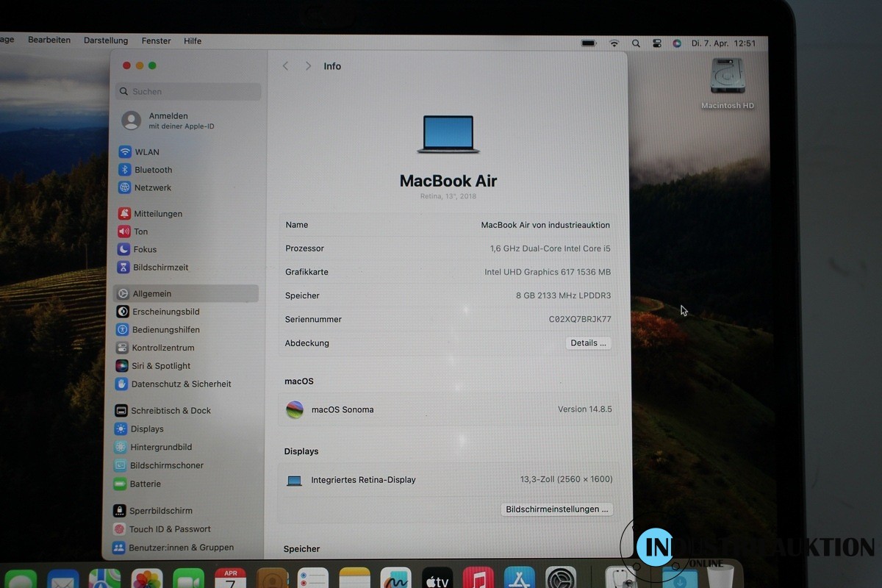
Task: Open Siri & Spotlight settings
Action: tap(160, 366)
